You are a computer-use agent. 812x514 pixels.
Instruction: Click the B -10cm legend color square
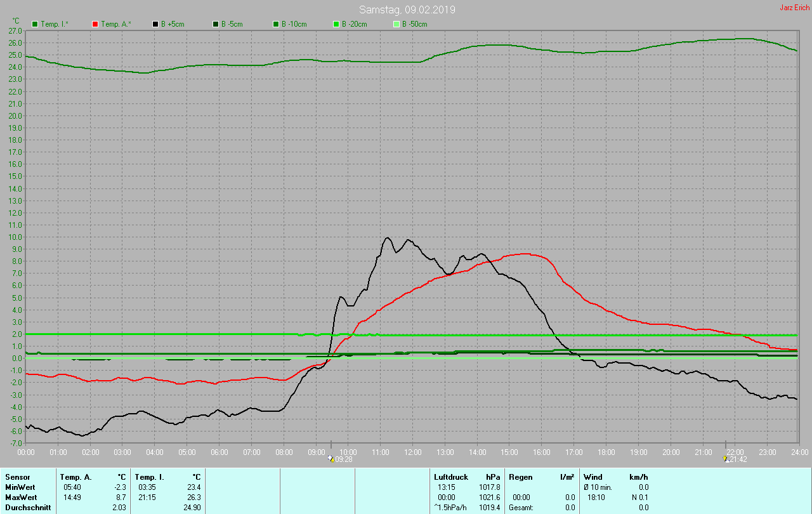point(276,24)
